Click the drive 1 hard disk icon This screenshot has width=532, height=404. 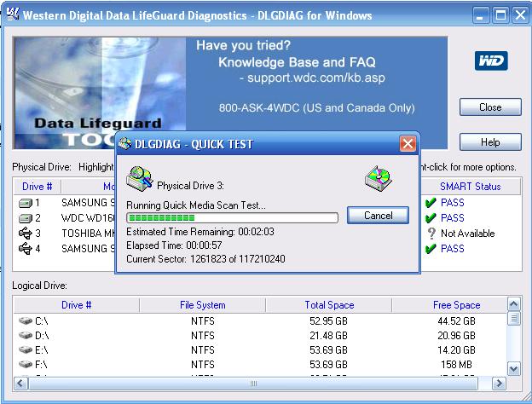click(x=25, y=203)
